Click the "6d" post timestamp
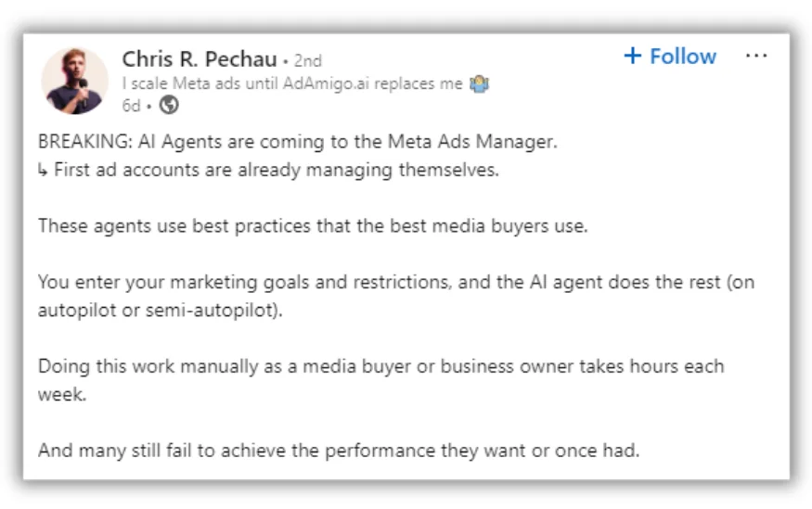Image resolution: width=812 pixels, height=509 pixels. coord(131,106)
